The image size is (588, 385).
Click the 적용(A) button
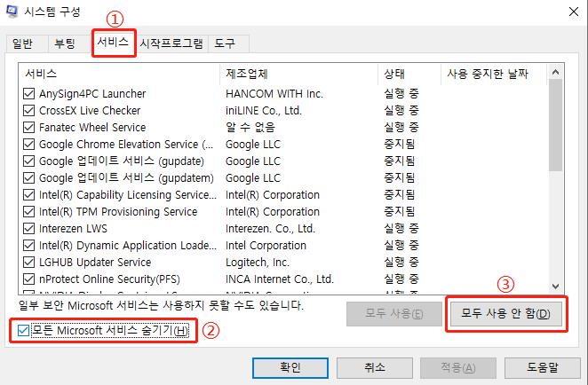point(458,368)
